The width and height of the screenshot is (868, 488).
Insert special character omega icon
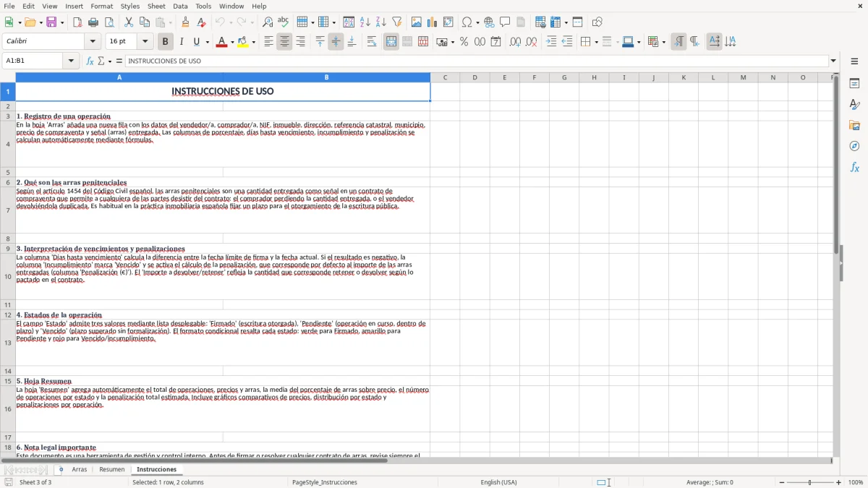coord(467,22)
